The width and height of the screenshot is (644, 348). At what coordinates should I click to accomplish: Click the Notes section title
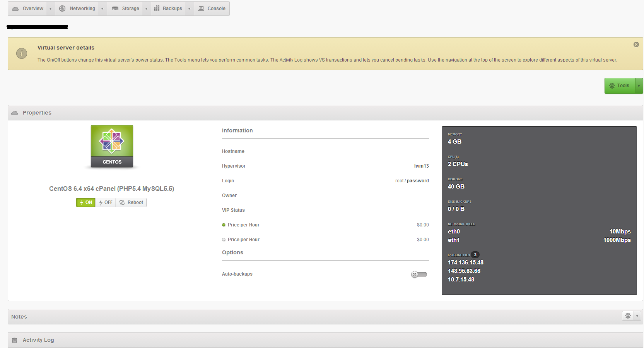tap(19, 317)
